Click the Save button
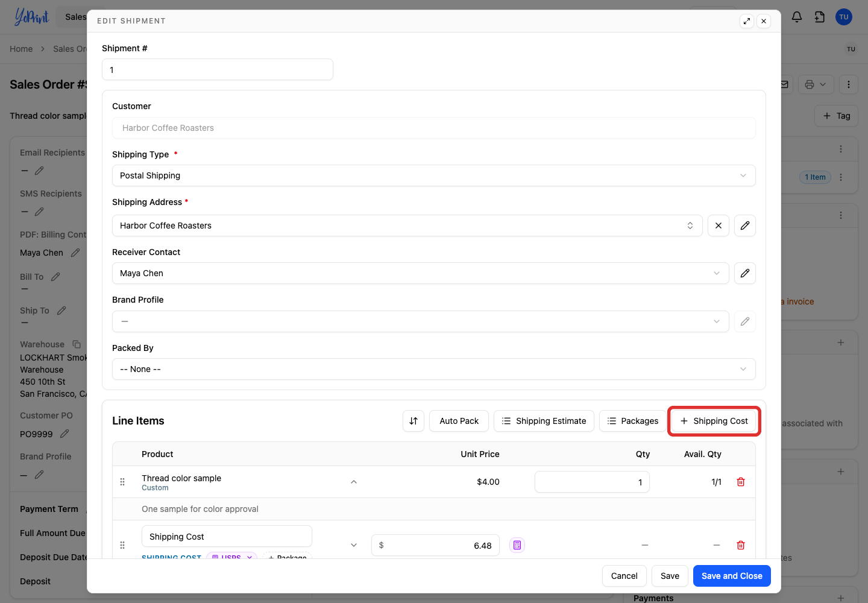 [x=670, y=576]
